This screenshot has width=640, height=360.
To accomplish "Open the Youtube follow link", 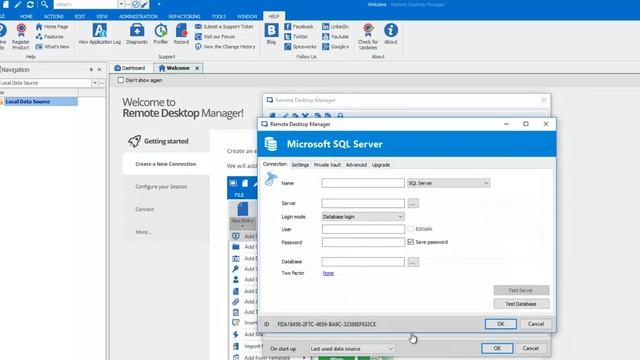I will point(336,37).
